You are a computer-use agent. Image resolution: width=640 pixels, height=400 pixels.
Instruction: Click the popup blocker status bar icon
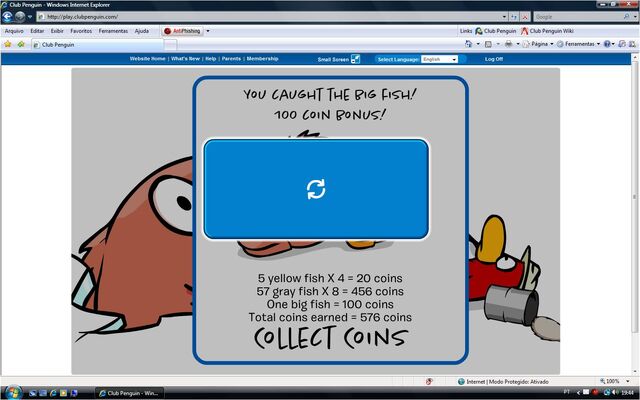[x=429, y=381]
